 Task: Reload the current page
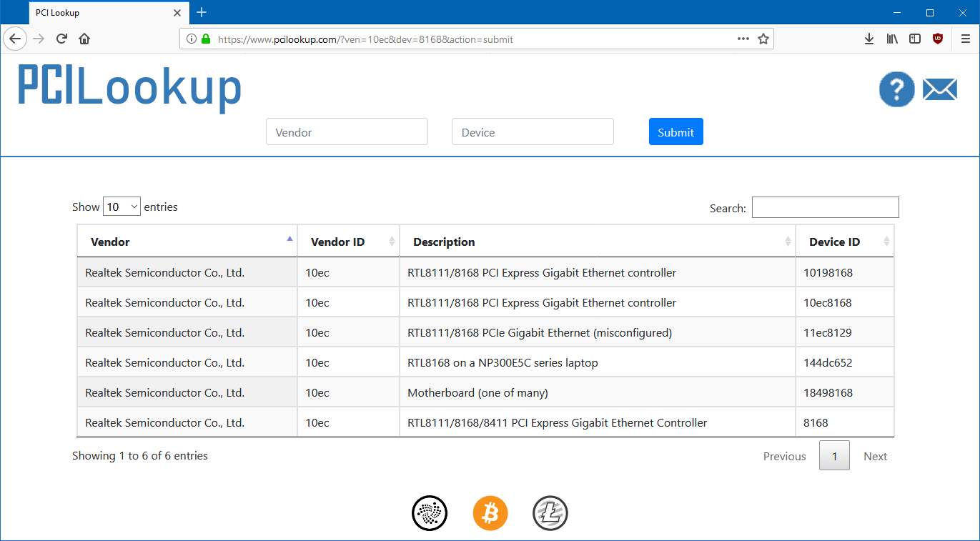click(x=61, y=39)
